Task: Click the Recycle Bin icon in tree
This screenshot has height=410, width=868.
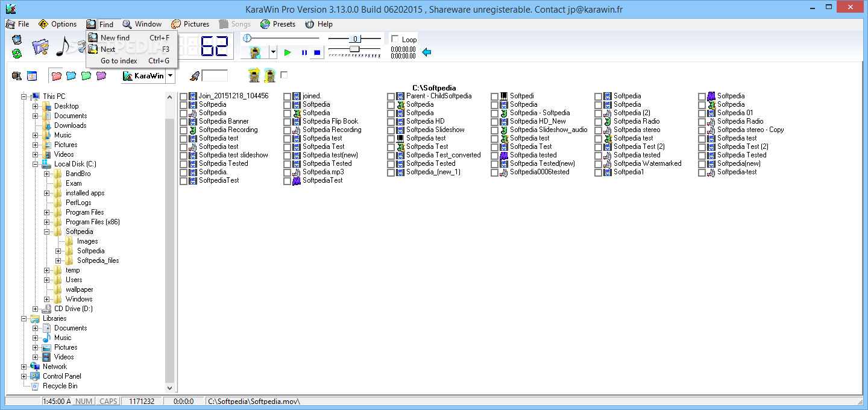Action: point(35,386)
